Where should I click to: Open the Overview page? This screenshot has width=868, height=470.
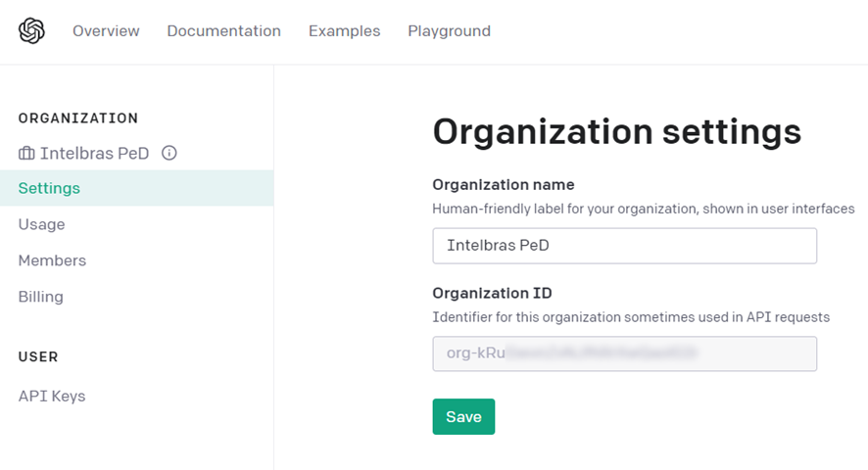(106, 31)
